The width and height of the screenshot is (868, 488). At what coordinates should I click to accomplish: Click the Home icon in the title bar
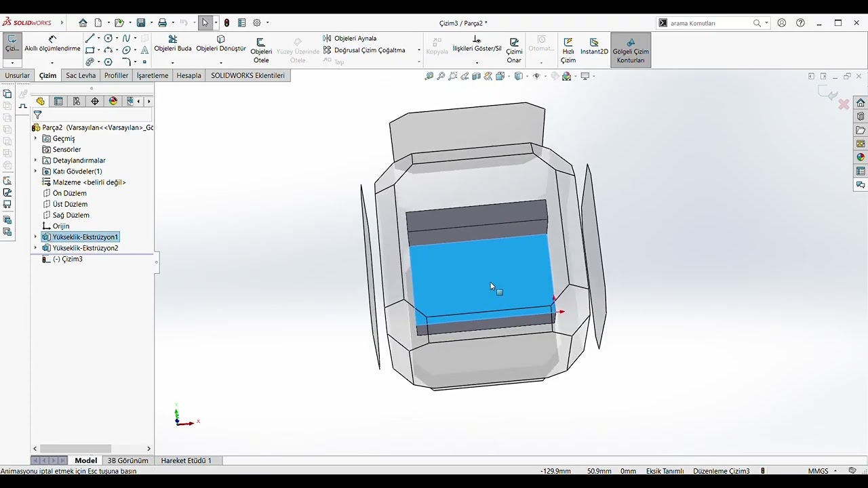click(83, 23)
